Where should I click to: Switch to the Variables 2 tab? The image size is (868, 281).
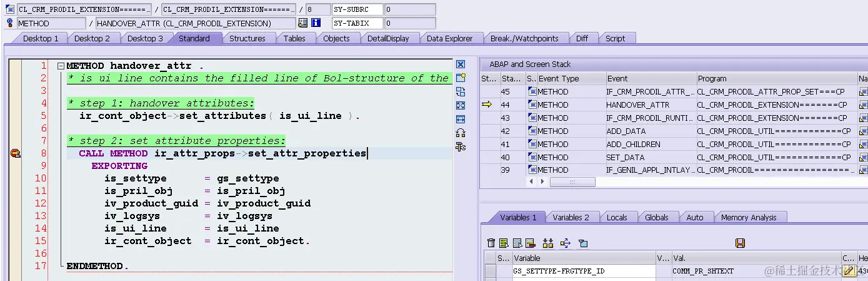coord(571,217)
